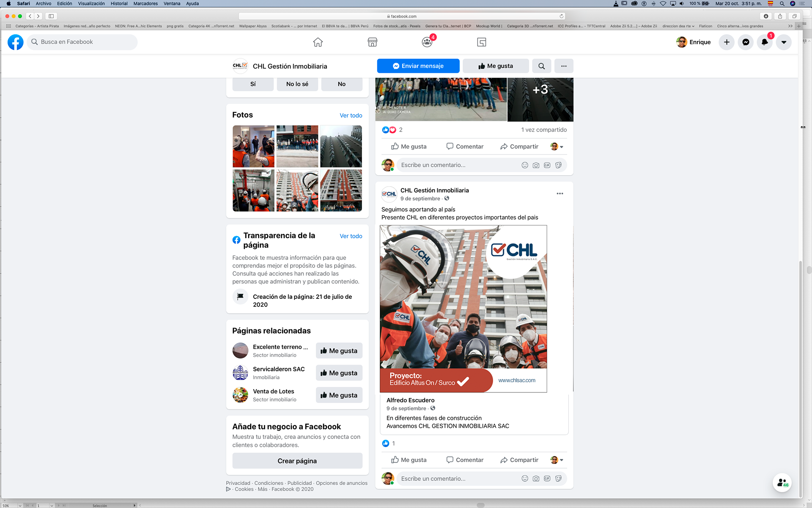Image resolution: width=812 pixels, height=508 pixels.
Task: Click Compartir on the 9 de septiembre post
Action: tap(519, 460)
